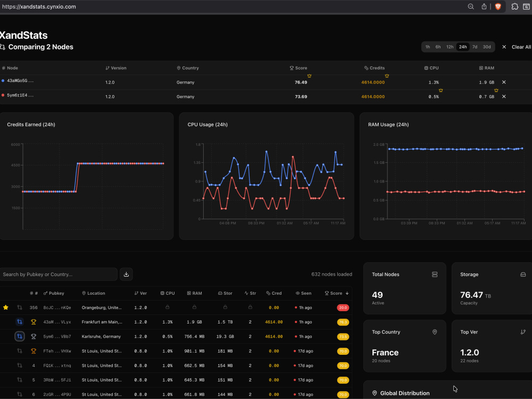The height and width of the screenshot is (399, 532).
Task: Click the XandStats title
Action: [23, 35]
